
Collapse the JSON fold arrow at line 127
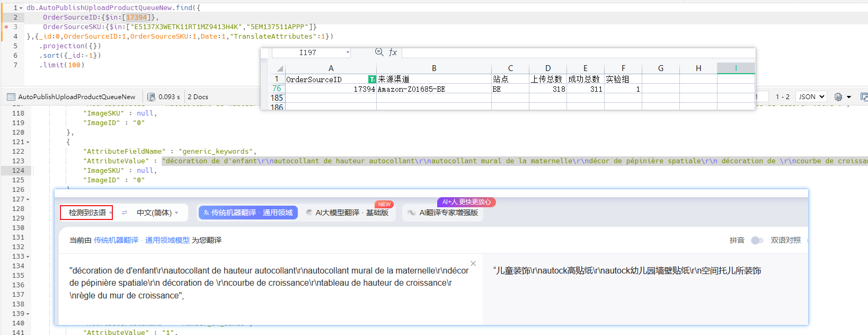28,199
